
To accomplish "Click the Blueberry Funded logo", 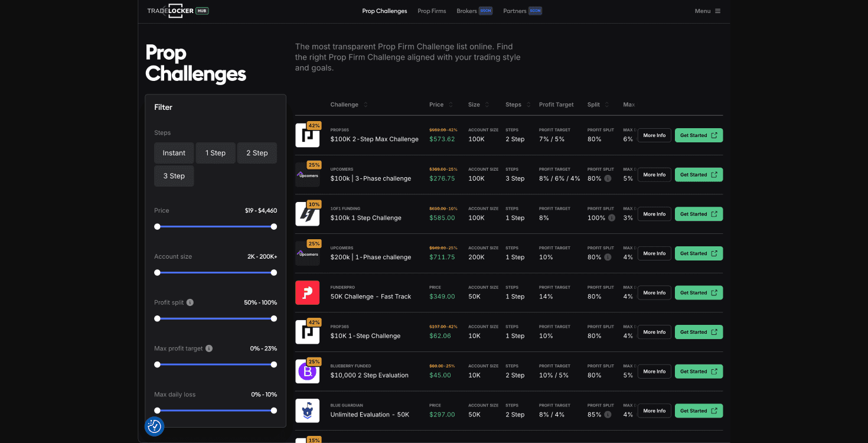I will click(x=307, y=372).
